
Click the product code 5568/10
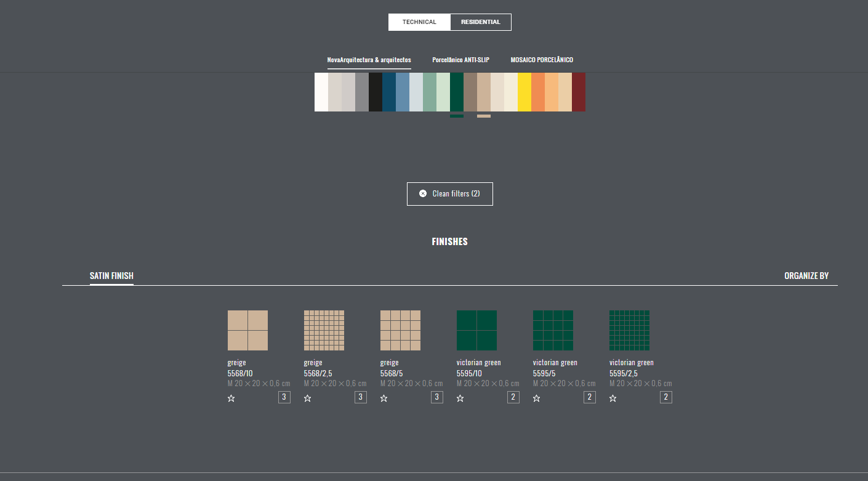click(240, 373)
